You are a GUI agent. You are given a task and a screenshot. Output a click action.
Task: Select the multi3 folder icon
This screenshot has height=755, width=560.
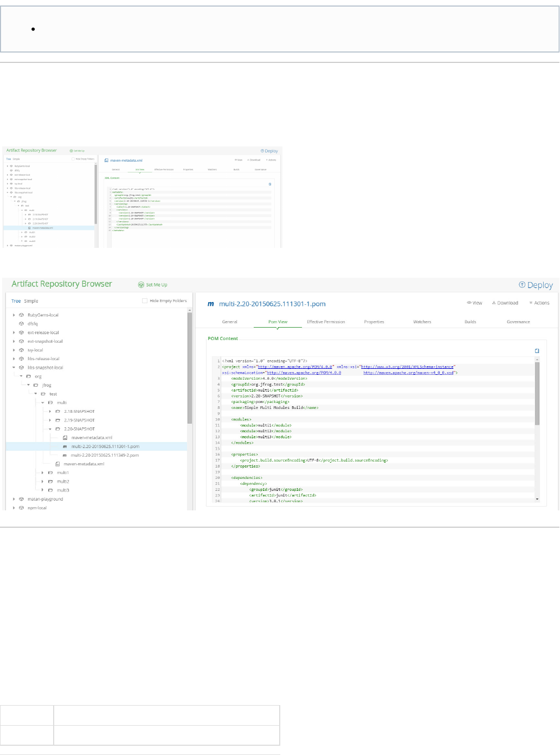[x=50, y=490]
